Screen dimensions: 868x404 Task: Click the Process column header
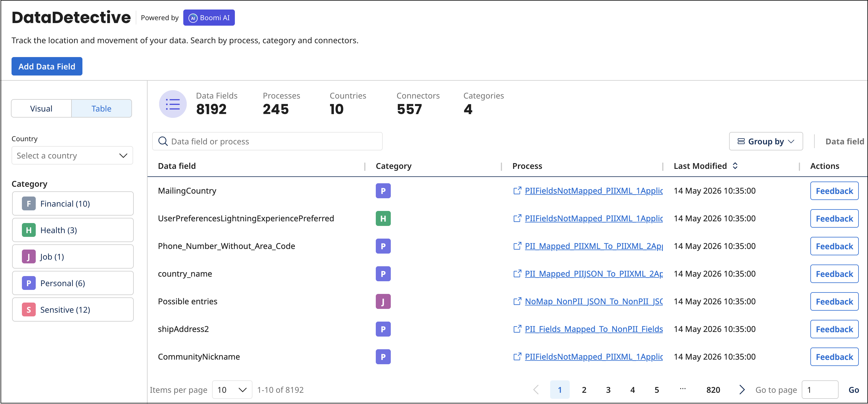point(527,166)
